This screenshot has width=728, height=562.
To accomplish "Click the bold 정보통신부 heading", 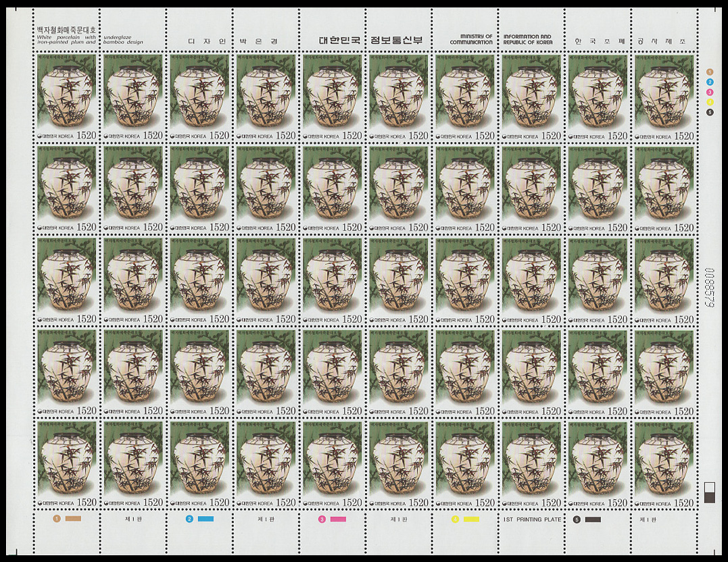I will [x=397, y=41].
